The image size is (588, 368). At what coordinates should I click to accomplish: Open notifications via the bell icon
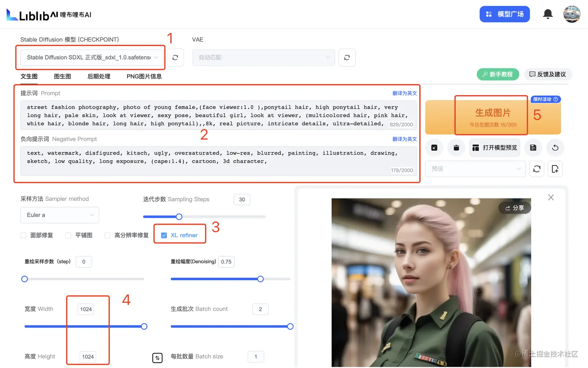coord(548,14)
